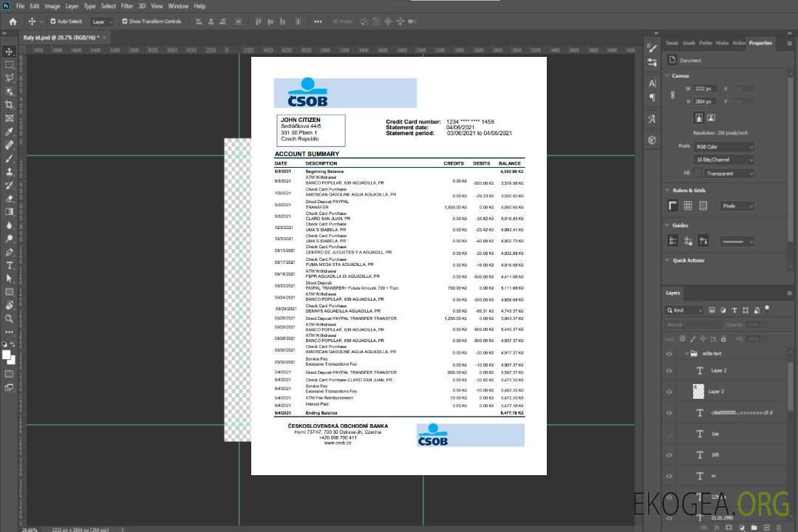
Task: Select the Eyedropper tool
Action: [x=9, y=132]
